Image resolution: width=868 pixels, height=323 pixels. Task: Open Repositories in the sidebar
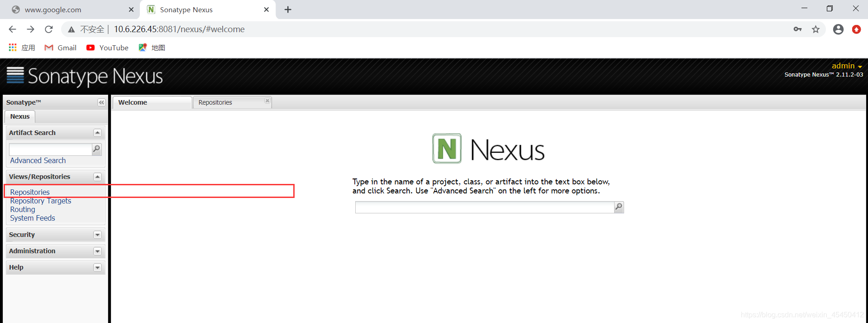[x=30, y=192]
